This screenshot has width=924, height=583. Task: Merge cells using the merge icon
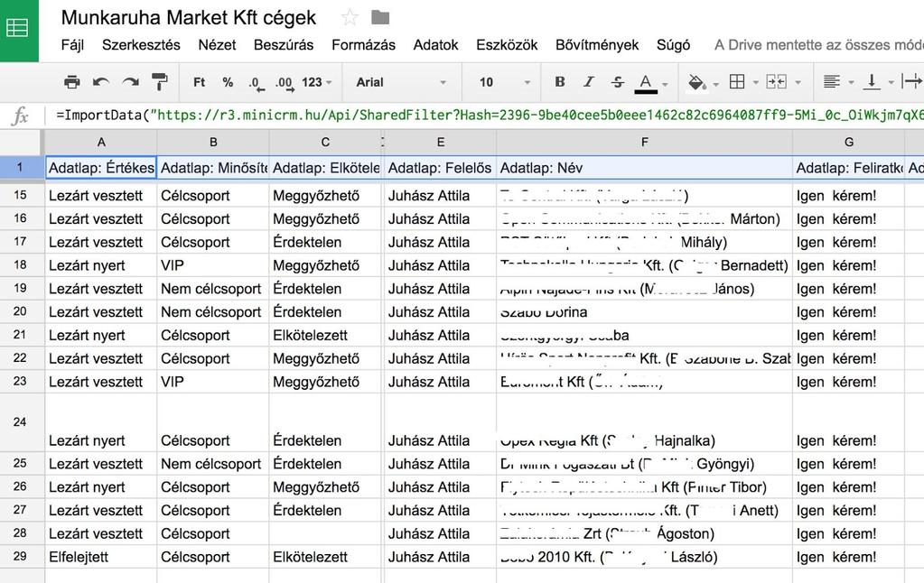776,82
